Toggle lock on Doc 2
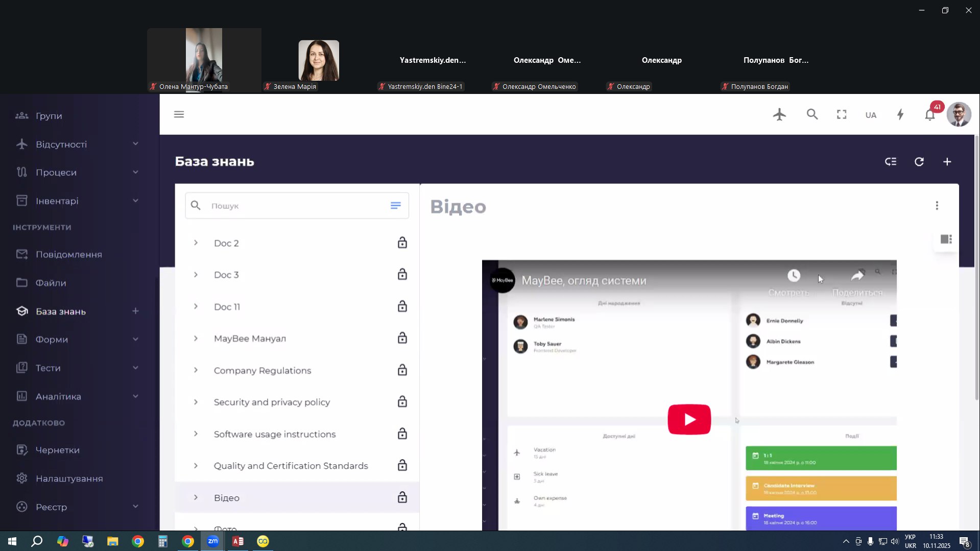980x551 pixels. coord(402,243)
